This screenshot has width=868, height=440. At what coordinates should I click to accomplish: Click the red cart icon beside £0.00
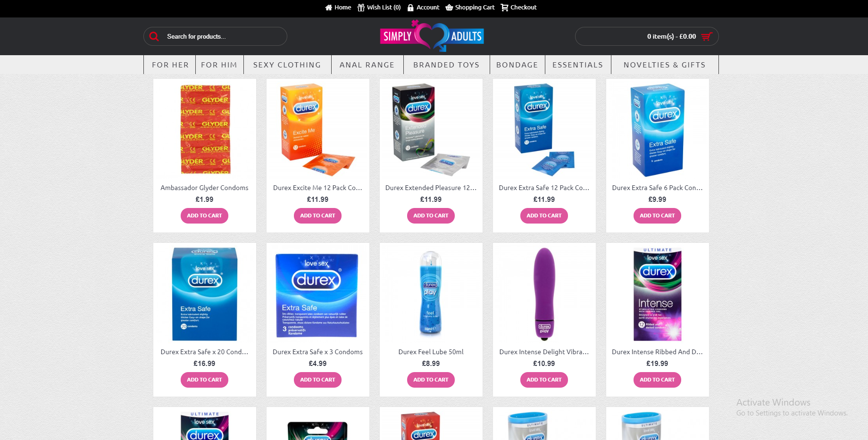point(707,36)
